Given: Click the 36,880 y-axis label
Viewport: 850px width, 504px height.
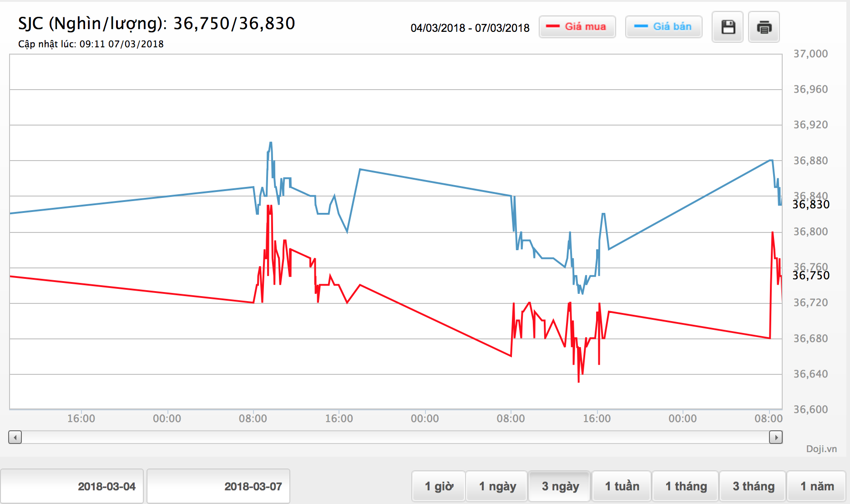Looking at the screenshot, I should [810, 161].
